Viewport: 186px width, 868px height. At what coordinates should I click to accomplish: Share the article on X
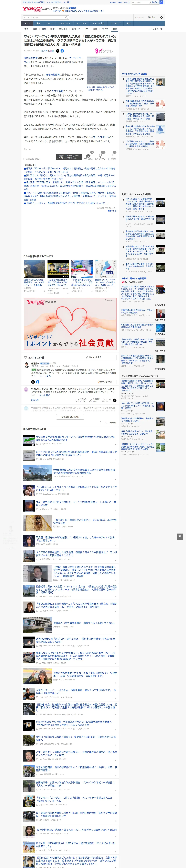coord(57,51)
